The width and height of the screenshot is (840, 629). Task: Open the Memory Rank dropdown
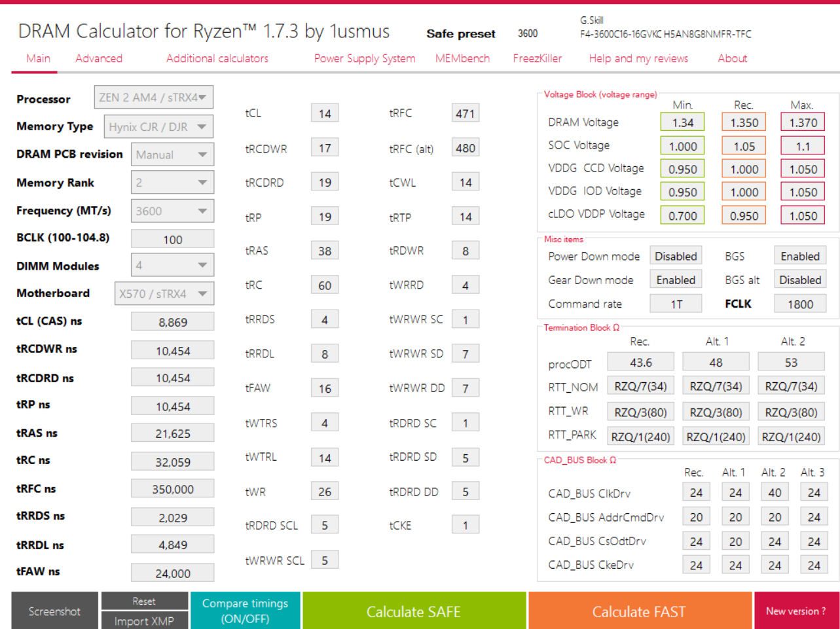pyautogui.click(x=172, y=183)
